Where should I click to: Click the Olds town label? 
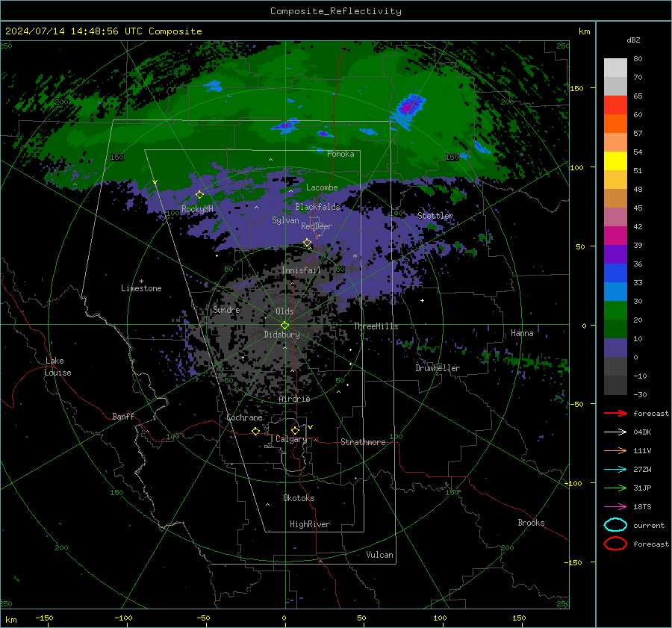[x=284, y=311]
